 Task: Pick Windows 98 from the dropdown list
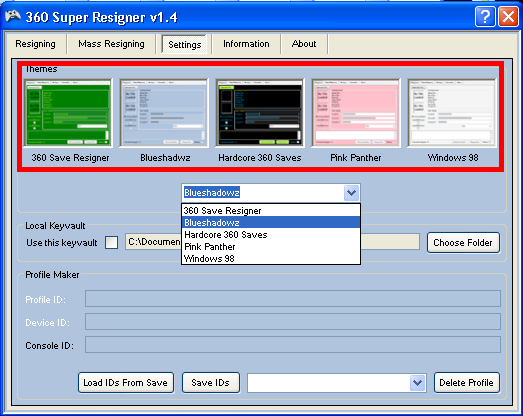coord(271,259)
